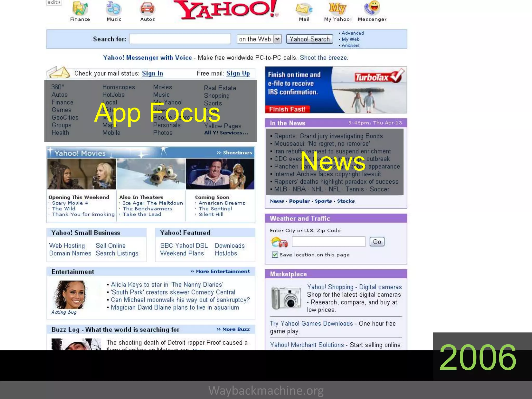Click the mail status envelope icon

(59, 72)
